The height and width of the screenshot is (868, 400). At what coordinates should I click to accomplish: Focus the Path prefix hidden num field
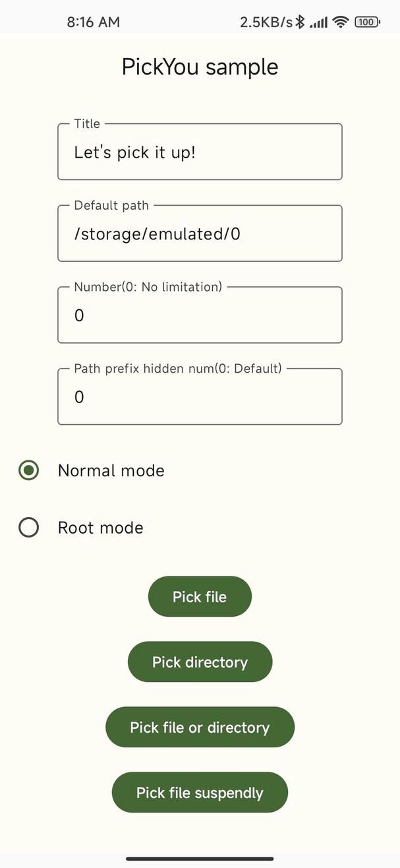point(200,396)
